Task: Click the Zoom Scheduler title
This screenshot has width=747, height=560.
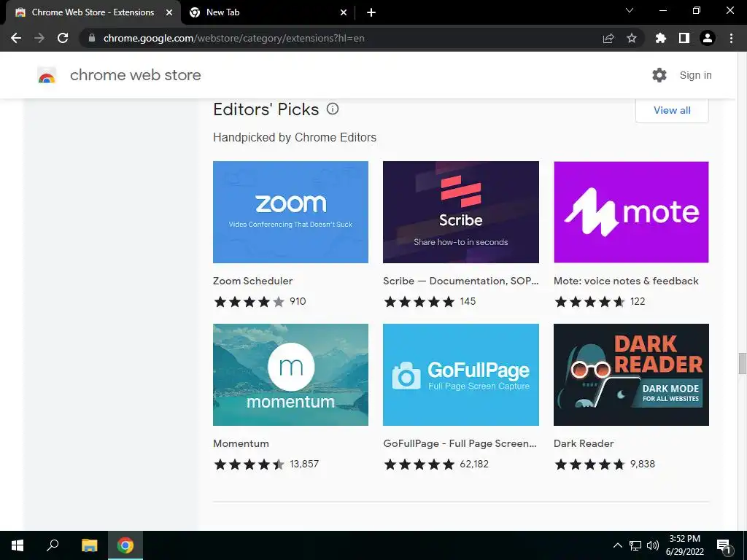Action: [x=252, y=281]
